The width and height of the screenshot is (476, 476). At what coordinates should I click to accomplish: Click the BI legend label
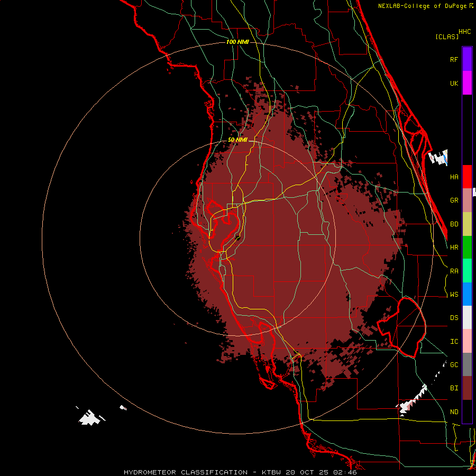pyautogui.click(x=454, y=388)
